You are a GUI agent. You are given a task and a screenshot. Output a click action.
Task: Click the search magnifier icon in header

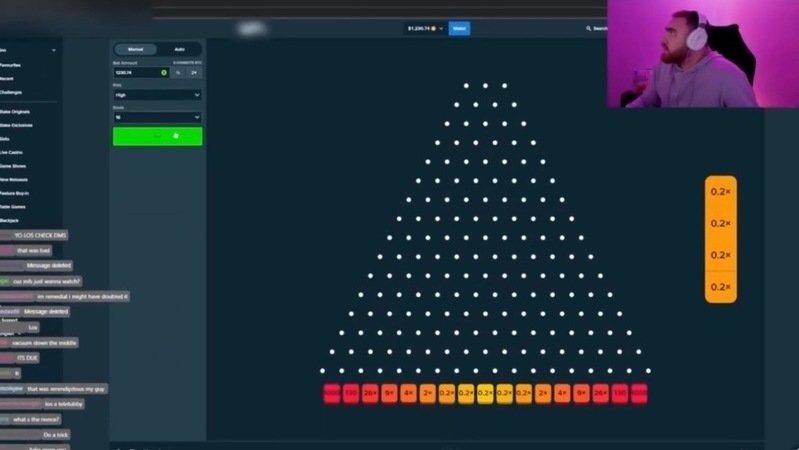pos(588,29)
